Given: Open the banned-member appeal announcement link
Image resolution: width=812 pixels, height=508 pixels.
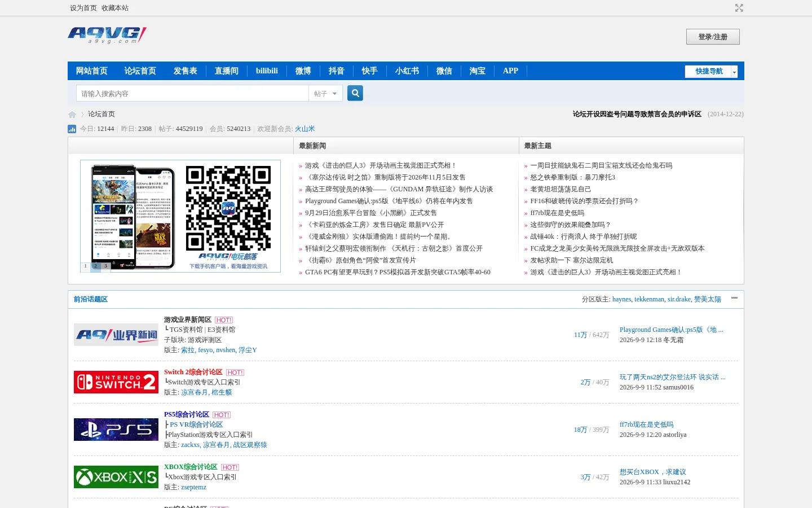Looking at the screenshot, I should click(x=637, y=114).
